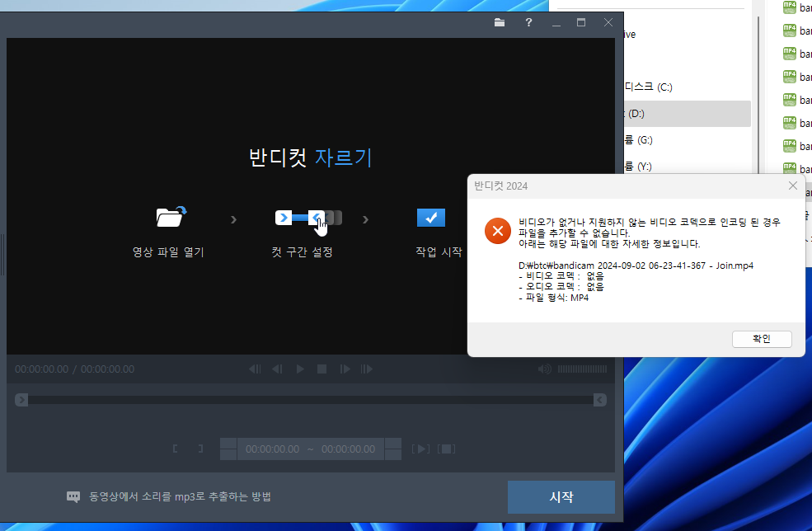Close the 반디컷 2024 error dialog
The image size is (812, 531).
pyautogui.click(x=793, y=186)
